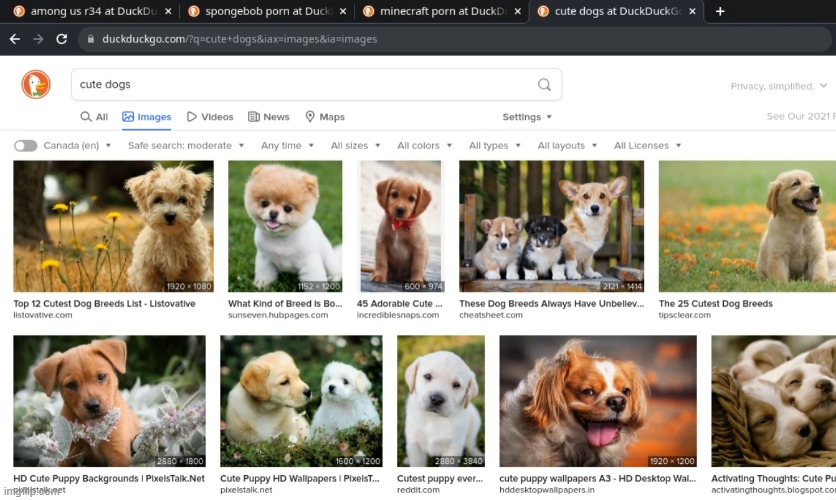Open The 25 Cutest Dog Breeds result

715,304
